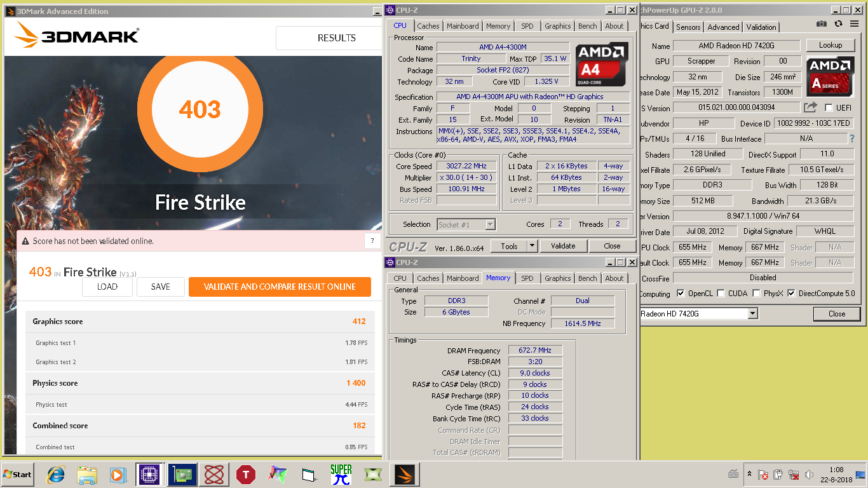
Task: Toggle the PhysX checkbox
Action: [756, 294]
